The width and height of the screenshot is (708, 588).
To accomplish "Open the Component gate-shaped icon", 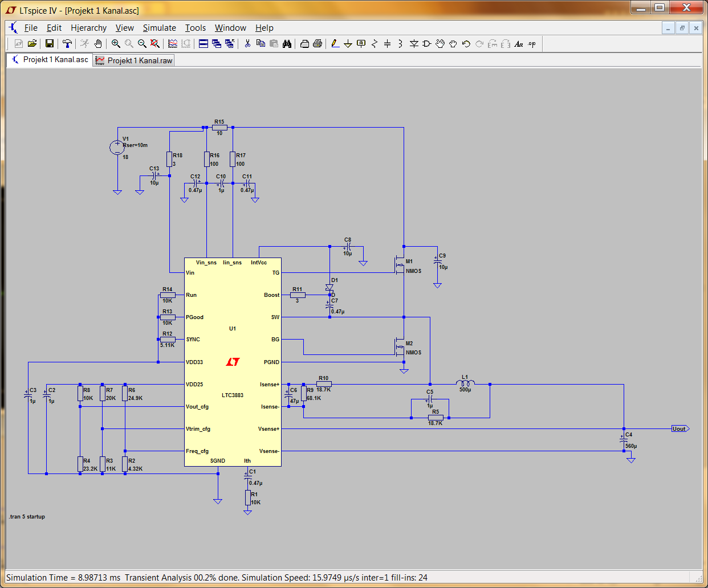I will [x=427, y=44].
